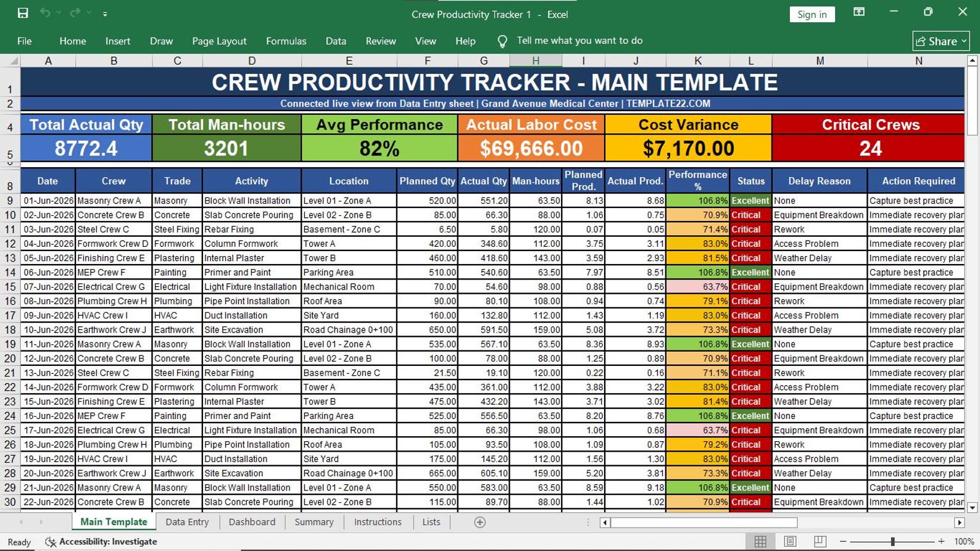Select the Cost Variance $7,170.00 cell
980x551 pixels.
pos(688,149)
